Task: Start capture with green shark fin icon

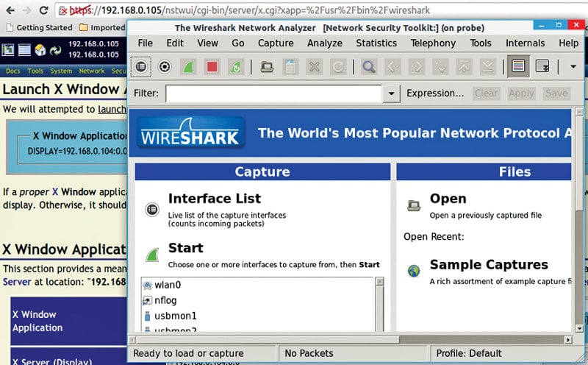Action: click(x=188, y=67)
